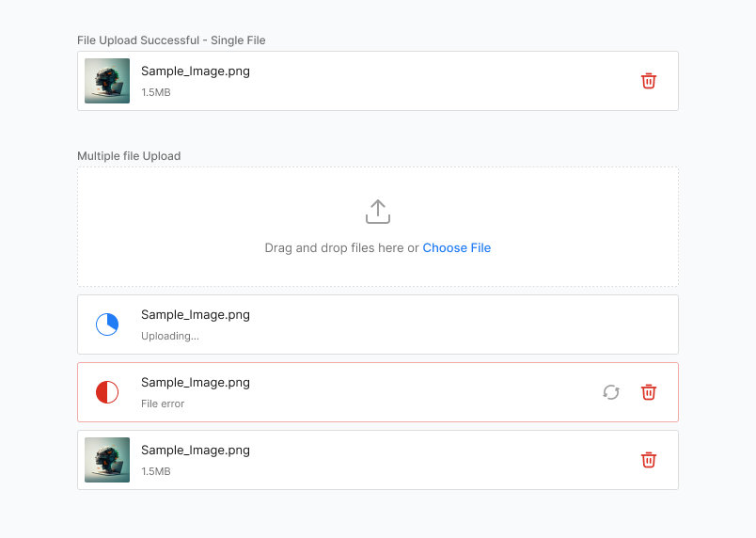The width and height of the screenshot is (756, 538).
Task: Click file name in last multiple upload row
Action: tap(195, 451)
